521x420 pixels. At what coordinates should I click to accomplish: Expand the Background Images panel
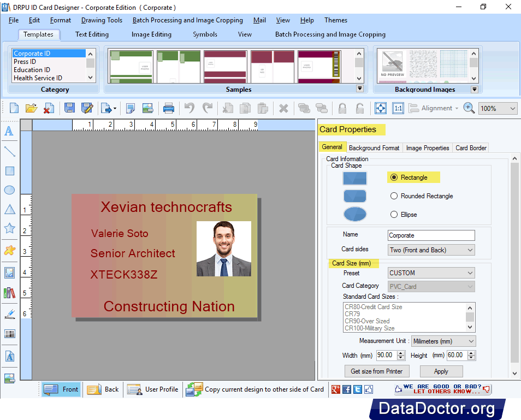pos(475,89)
